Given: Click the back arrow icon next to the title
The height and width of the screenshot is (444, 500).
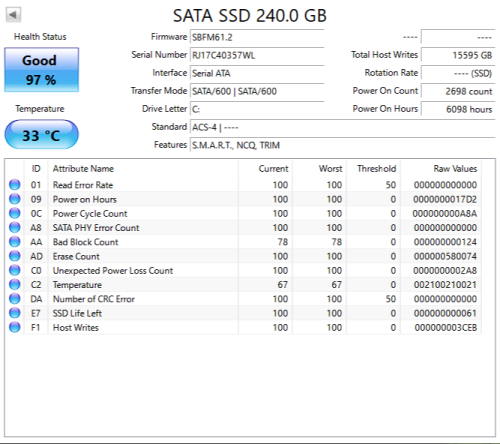Looking at the screenshot, I should click(x=13, y=15).
